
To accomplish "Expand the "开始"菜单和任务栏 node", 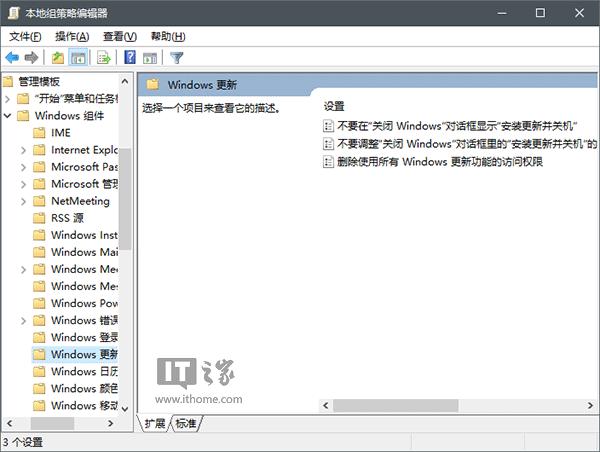I will coord(8,98).
